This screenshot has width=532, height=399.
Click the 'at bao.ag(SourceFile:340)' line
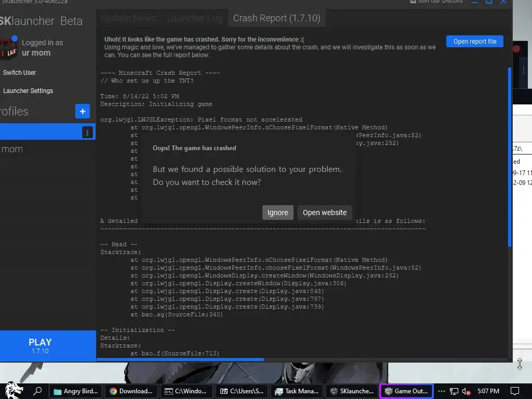(177, 314)
